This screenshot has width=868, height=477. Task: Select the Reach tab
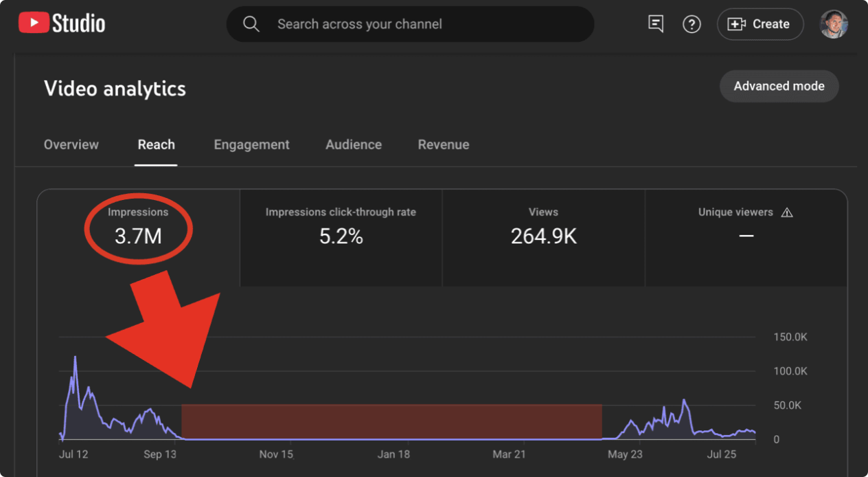(x=156, y=144)
